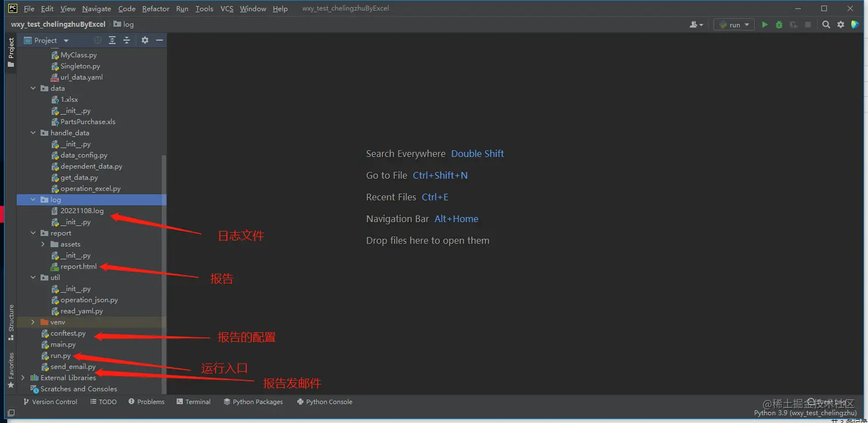Select report.html file
Screen dimensions: 868x423
click(x=79, y=267)
